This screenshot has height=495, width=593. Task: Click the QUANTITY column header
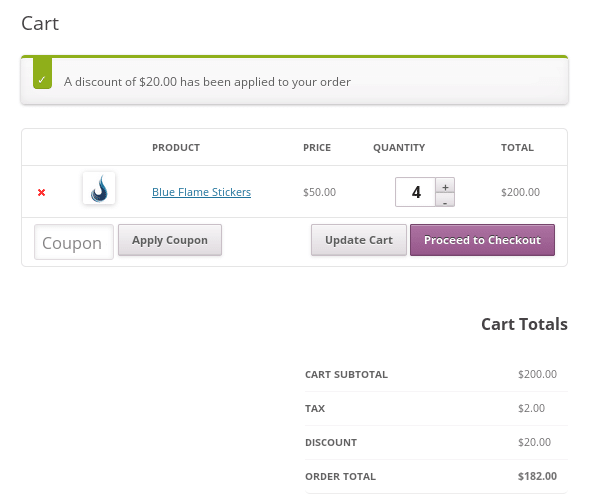pyautogui.click(x=399, y=147)
